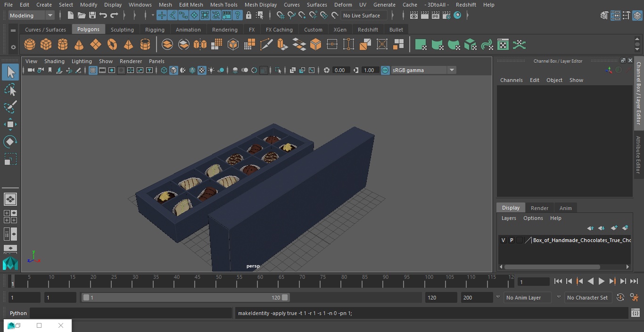
Task: Click the Mirror geometry shelf icon
Action: point(200,45)
